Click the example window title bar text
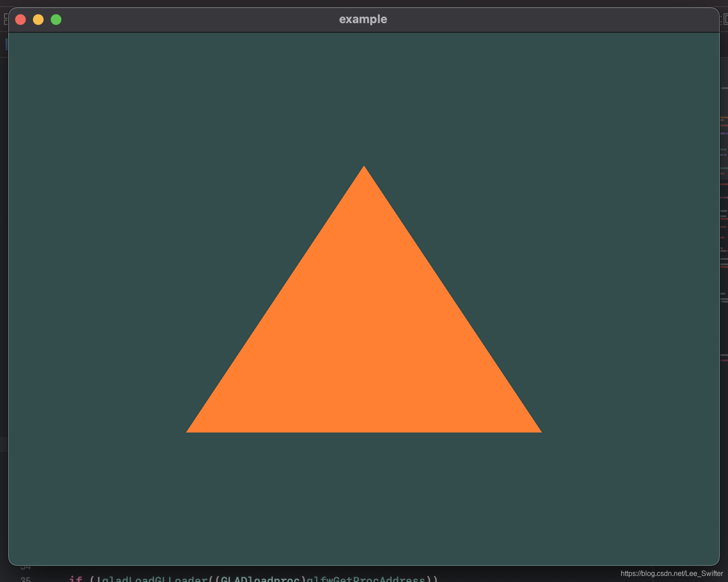728x582 pixels. click(363, 19)
